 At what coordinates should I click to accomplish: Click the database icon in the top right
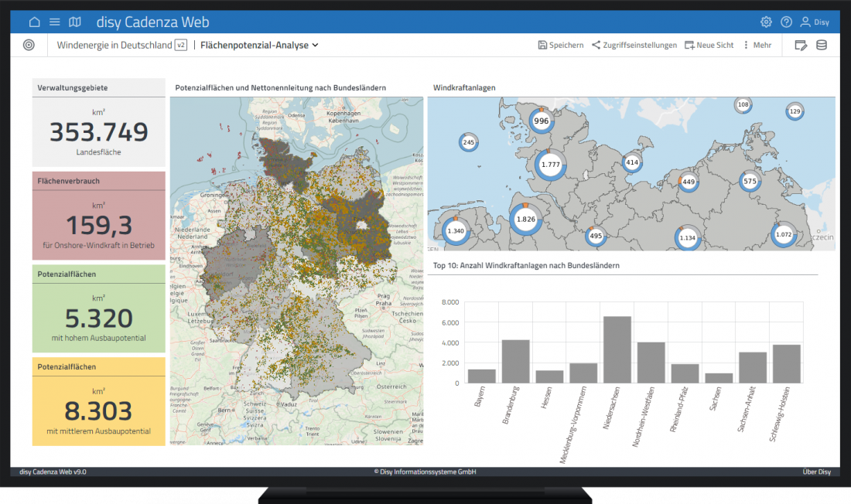(822, 45)
